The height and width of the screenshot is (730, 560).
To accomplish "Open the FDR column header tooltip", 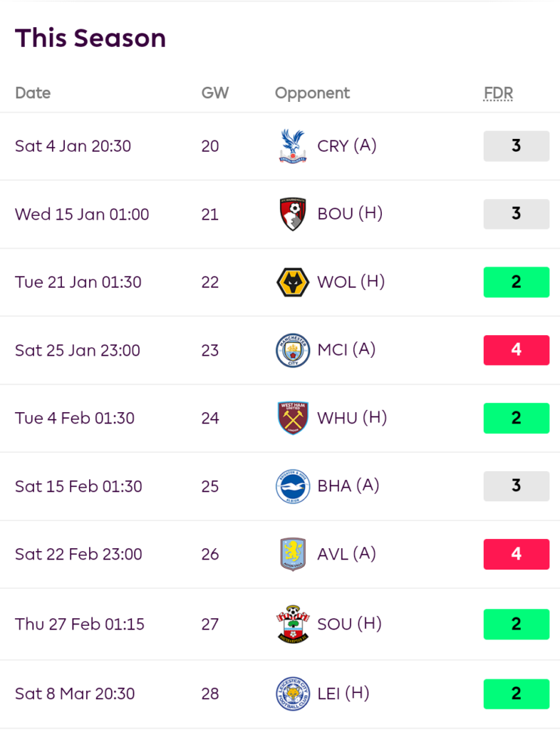I will point(498,93).
